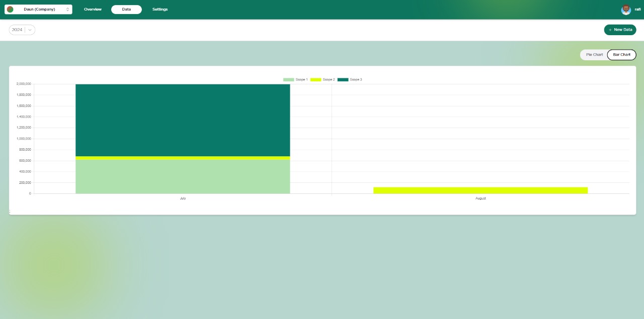
Task: Open the Settings tab
Action: [160, 10]
